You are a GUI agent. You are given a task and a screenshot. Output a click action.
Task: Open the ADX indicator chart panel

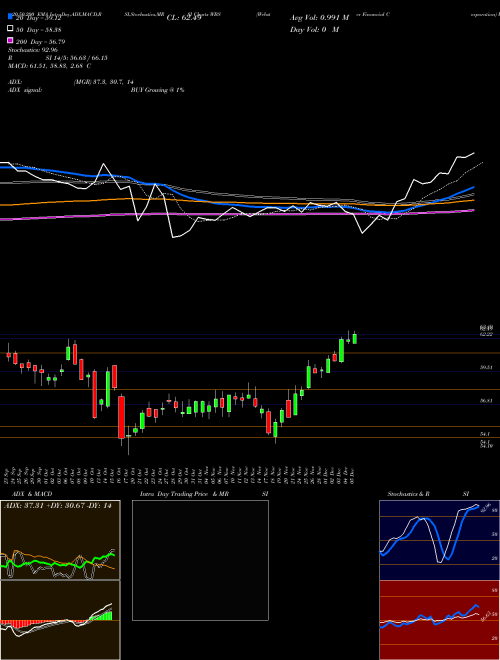tap(60, 540)
